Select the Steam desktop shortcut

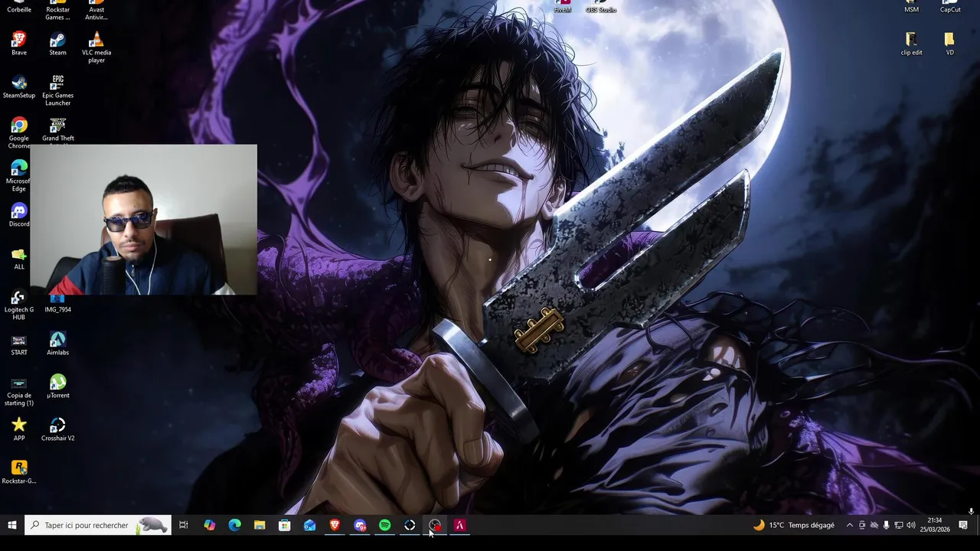click(x=57, y=44)
